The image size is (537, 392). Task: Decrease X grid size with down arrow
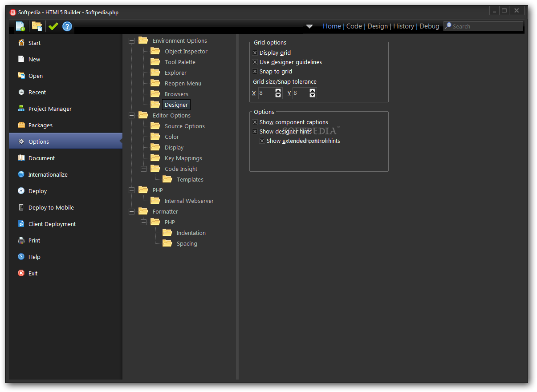click(278, 95)
